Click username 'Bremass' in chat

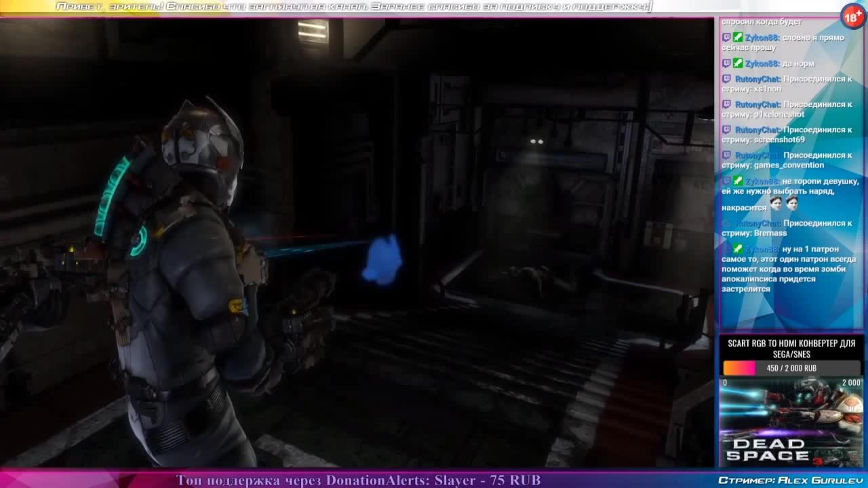pyautogui.click(x=770, y=233)
